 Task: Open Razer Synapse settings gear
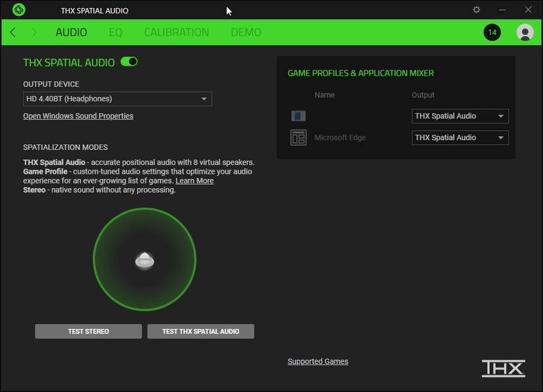[x=476, y=10]
